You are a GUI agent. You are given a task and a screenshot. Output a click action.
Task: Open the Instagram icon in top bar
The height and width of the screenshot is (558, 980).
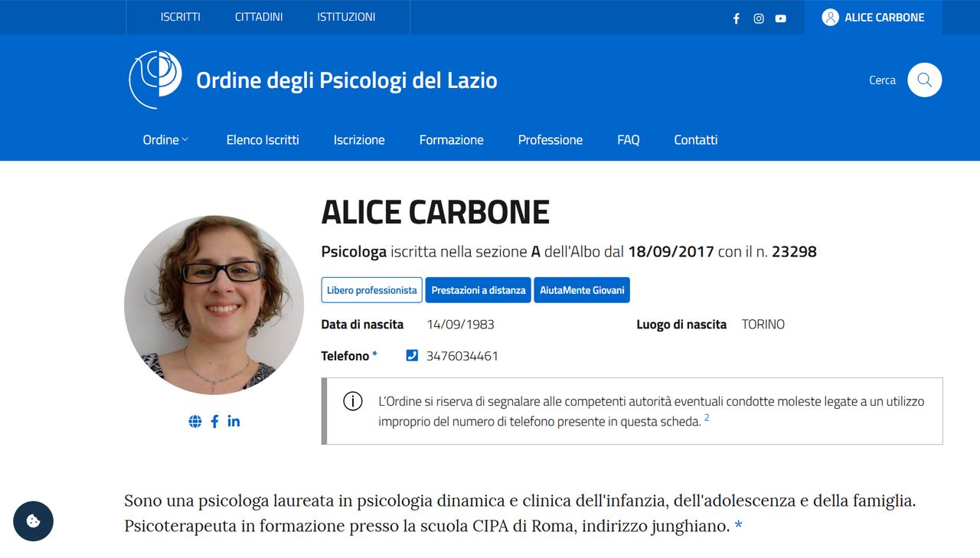click(x=759, y=18)
